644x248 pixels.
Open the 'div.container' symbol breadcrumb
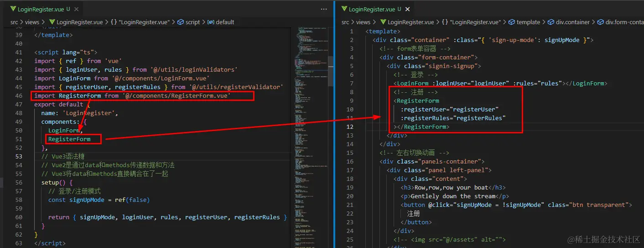point(569,22)
